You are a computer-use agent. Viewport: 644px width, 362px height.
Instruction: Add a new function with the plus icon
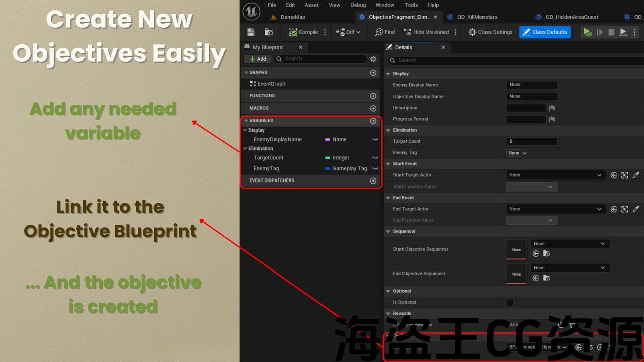click(373, 96)
